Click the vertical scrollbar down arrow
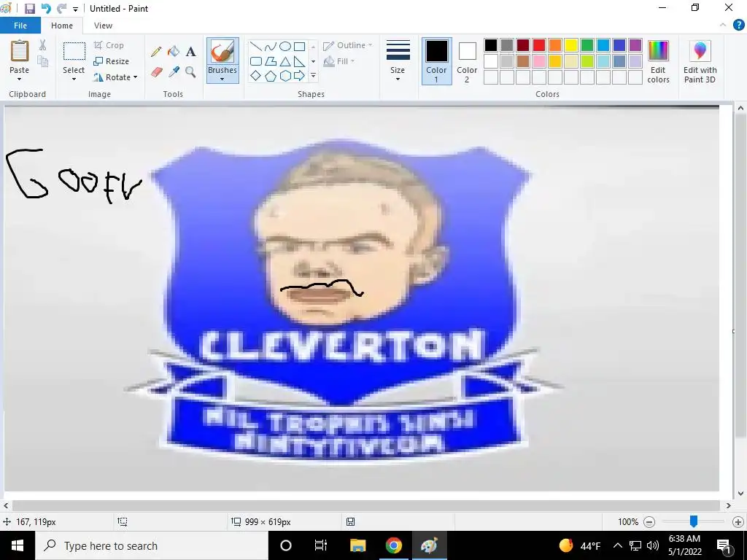 click(x=740, y=494)
